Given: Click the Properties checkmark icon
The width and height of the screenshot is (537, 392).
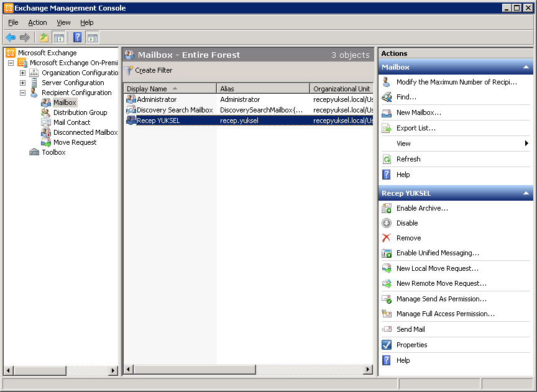Looking at the screenshot, I should click(387, 345).
